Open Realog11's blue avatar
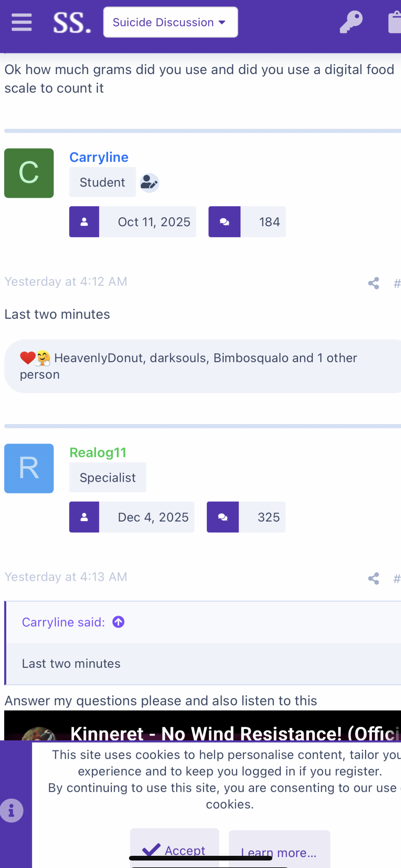 click(x=29, y=468)
